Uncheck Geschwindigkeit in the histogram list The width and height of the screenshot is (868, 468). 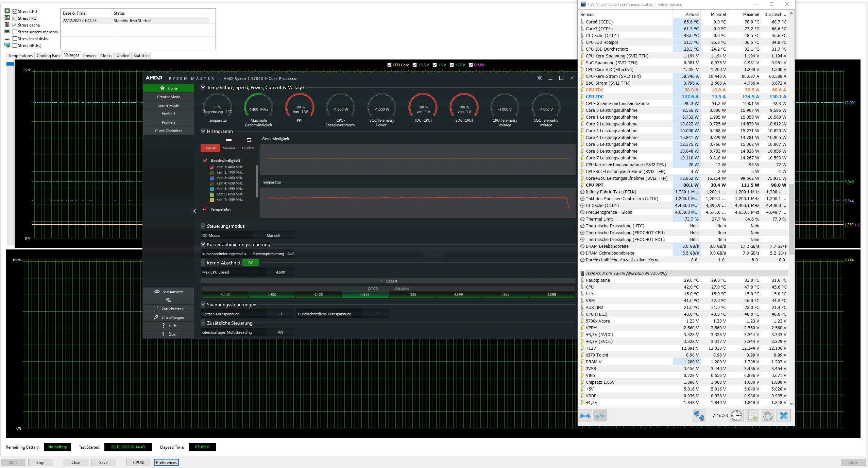[x=205, y=160]
